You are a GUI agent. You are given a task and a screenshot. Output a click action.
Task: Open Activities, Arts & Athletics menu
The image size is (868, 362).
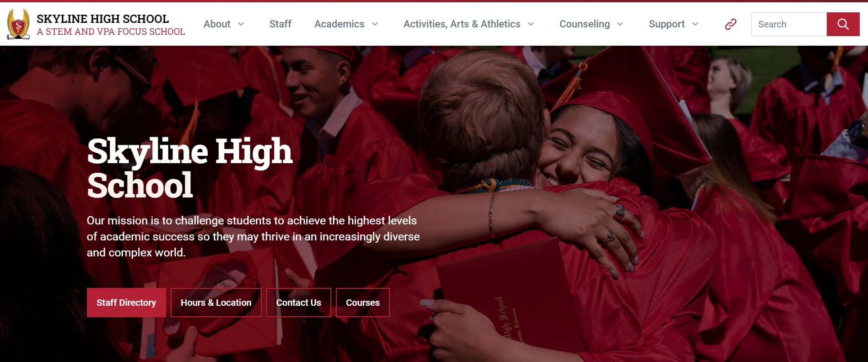pyautogui.click(x=462, y=24)
